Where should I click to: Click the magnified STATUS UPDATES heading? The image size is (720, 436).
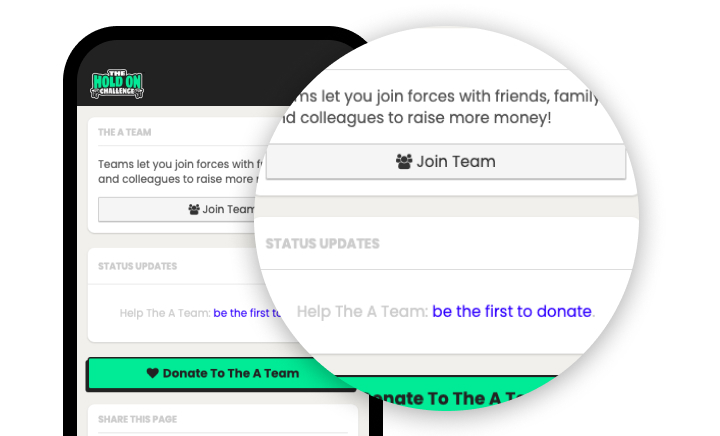pyautogui.click(x=322, y=244)
